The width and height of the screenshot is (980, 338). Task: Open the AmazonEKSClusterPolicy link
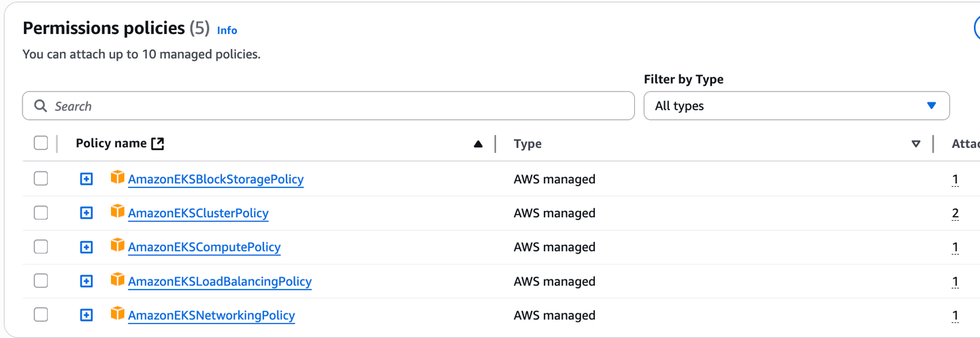(198, 213)
